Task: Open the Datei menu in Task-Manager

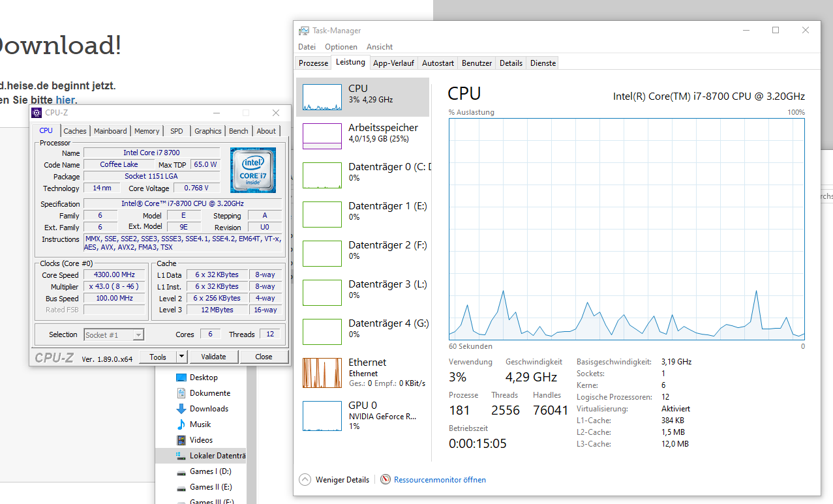Action: (307, 47)
